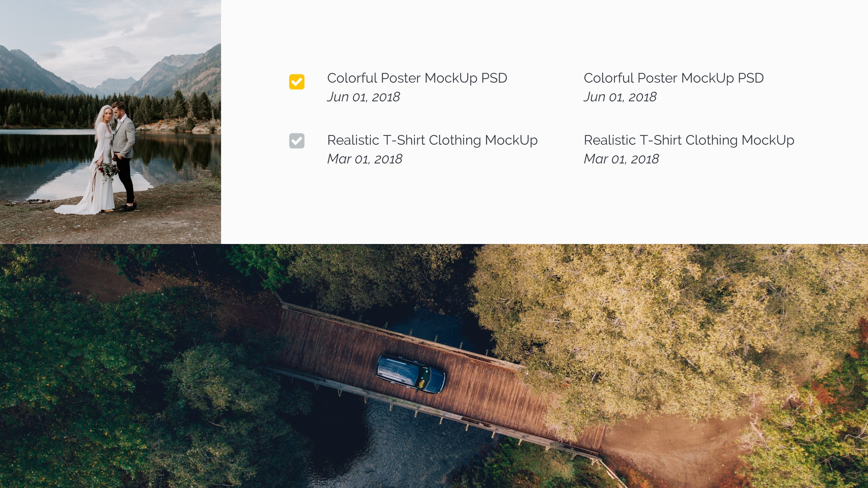Viewport: 868px width, 488px height.
Task: Open Colorful Poster MockUp PSD in checkbox-free column
Action: [674, 78]
